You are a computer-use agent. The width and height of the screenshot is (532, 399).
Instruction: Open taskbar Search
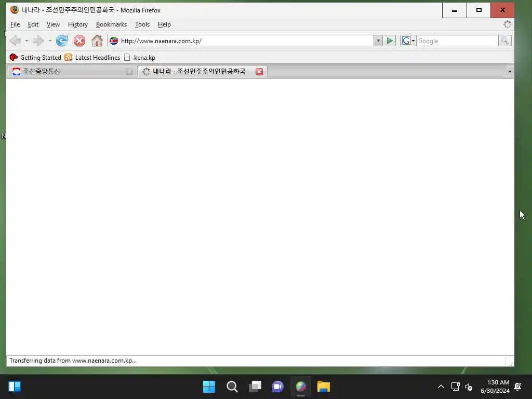click(x=232, y=387)
